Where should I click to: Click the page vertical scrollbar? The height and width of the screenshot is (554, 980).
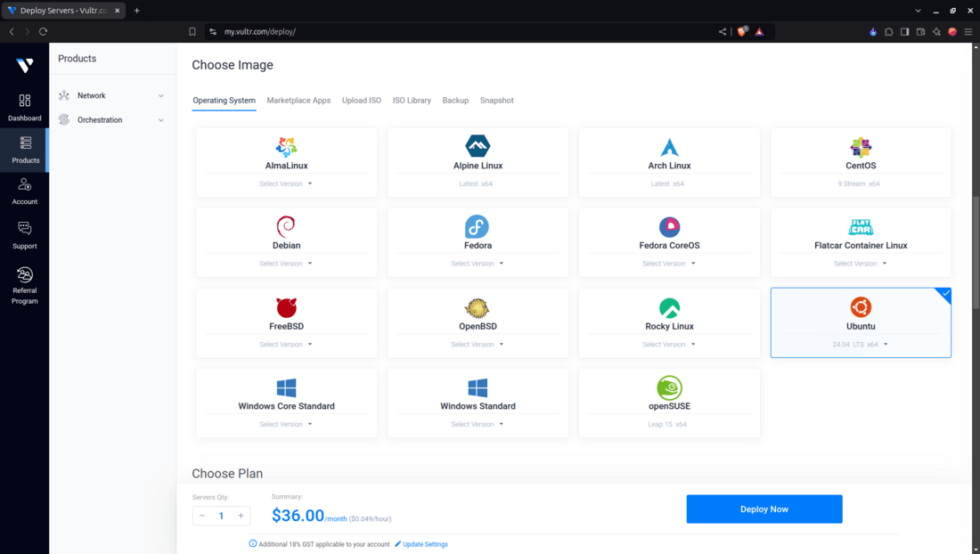click(976, 253)
